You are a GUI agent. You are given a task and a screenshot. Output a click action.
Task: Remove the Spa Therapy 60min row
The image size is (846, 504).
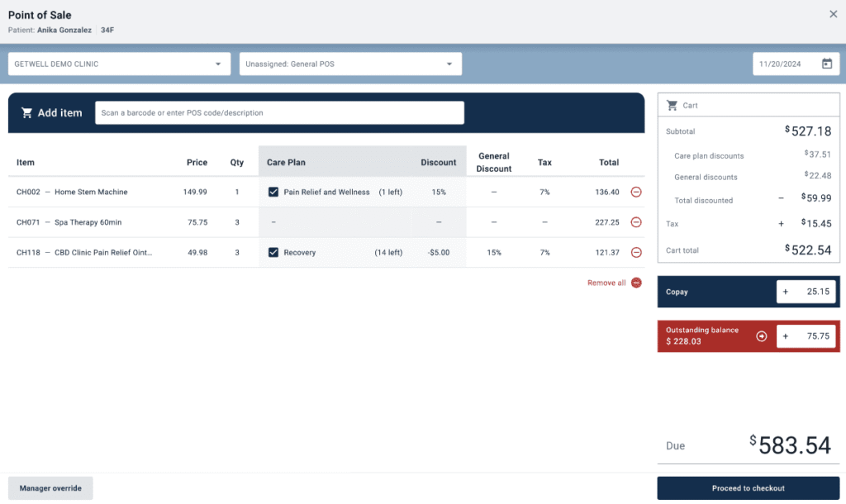coord(636,222)
